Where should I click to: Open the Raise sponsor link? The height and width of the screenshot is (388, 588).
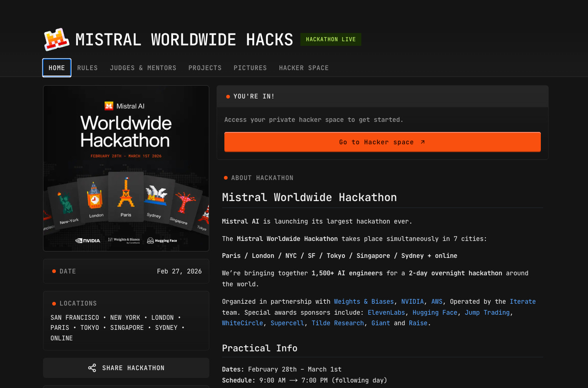point(418,323)
